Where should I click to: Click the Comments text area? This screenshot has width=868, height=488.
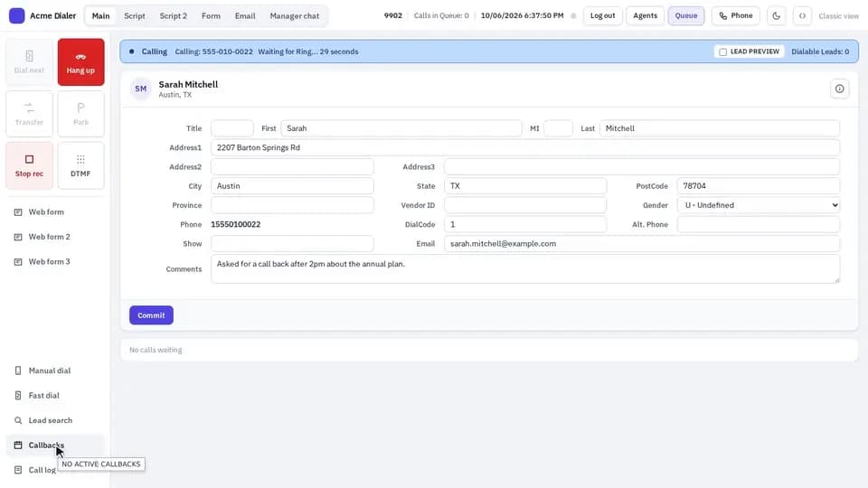pyautogui.click(x=524, y=269)
